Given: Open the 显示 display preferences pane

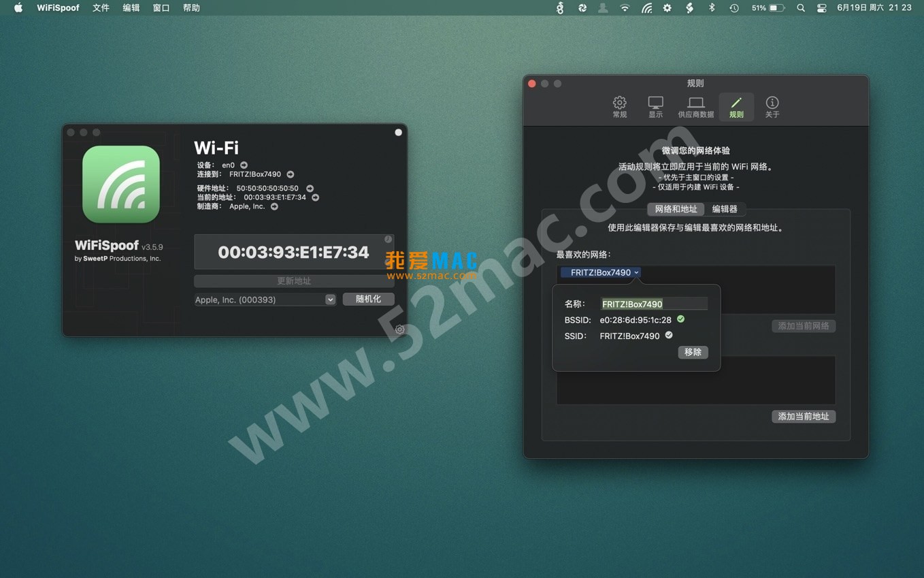Looking at the screenshot, I should point(655,107).
